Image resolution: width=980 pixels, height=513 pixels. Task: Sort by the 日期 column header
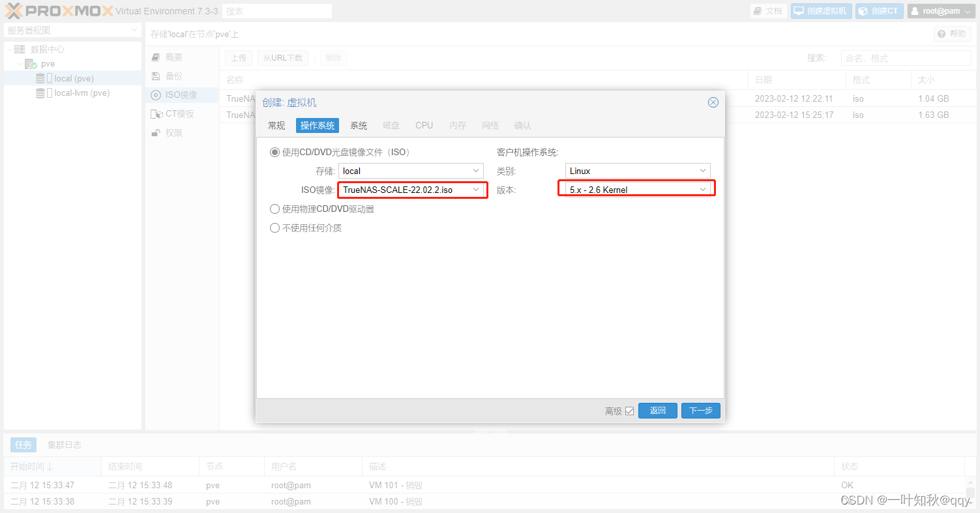(x=797, y=80)
